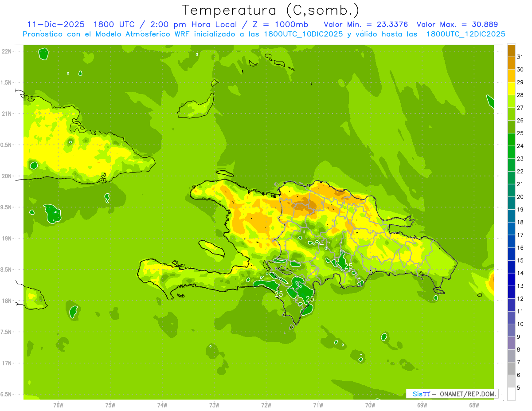Click the 17N latitude label
532x411 pixels.
(8, 363)
